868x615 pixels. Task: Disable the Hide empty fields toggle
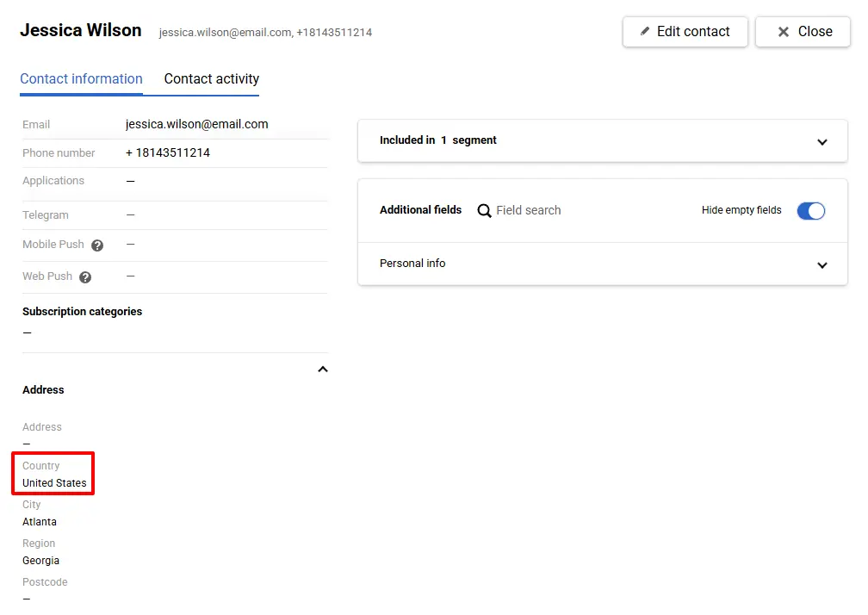click(810, 210)
